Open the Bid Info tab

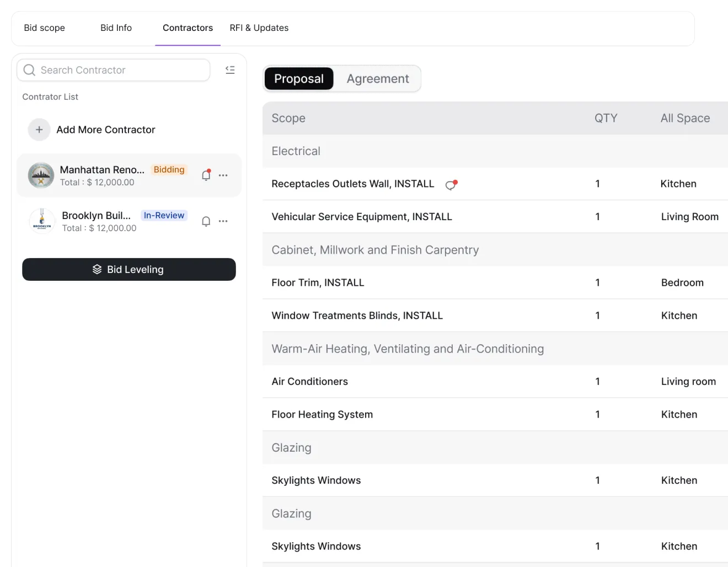(x=116, y=28)
